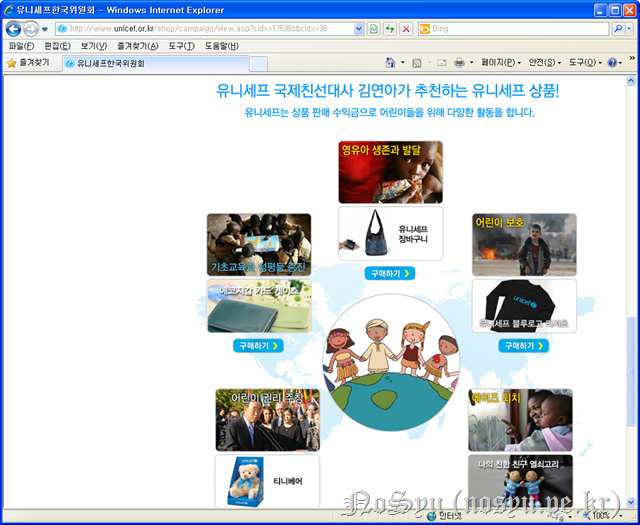The image size is (640, 525).
Task: Click the 영유아 생존과 발달 photo thumbnail
Action: (390, 172)
